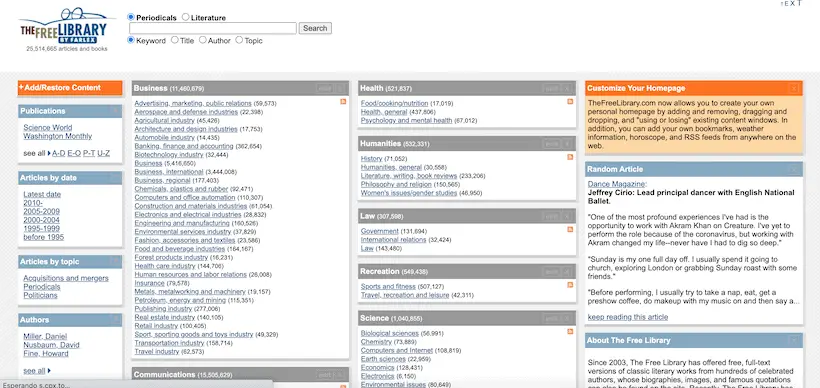820x388 pixels.
Task: Close the Business panel with its X
Action: pyautogui.click(x=340, y=88)
